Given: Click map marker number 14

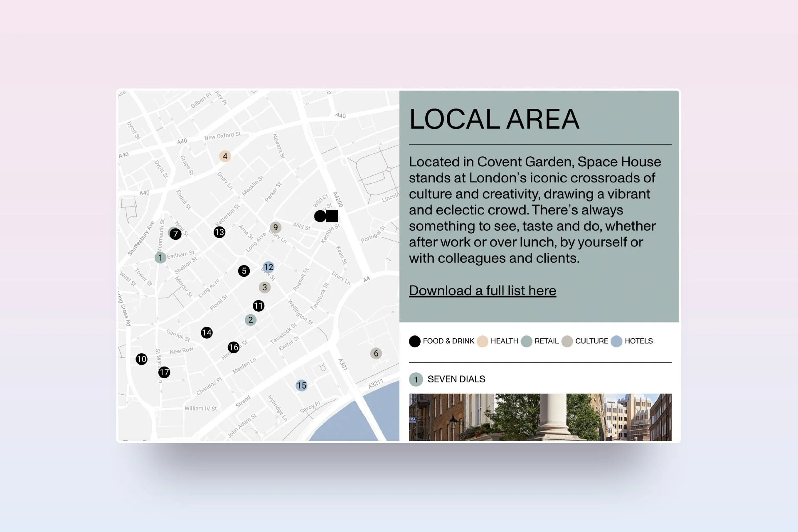Looking at the screenshot, I should coord(207,332).
